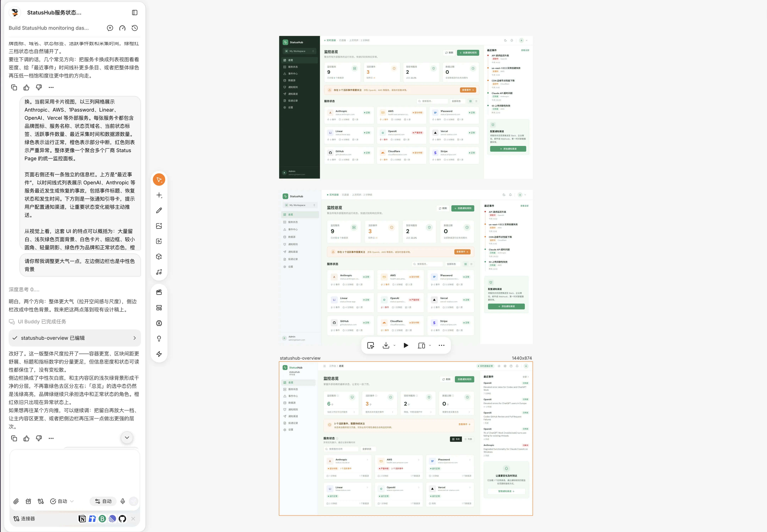Open connectors plug icon in input bar
767x532 pixels.
pos(41,501)
